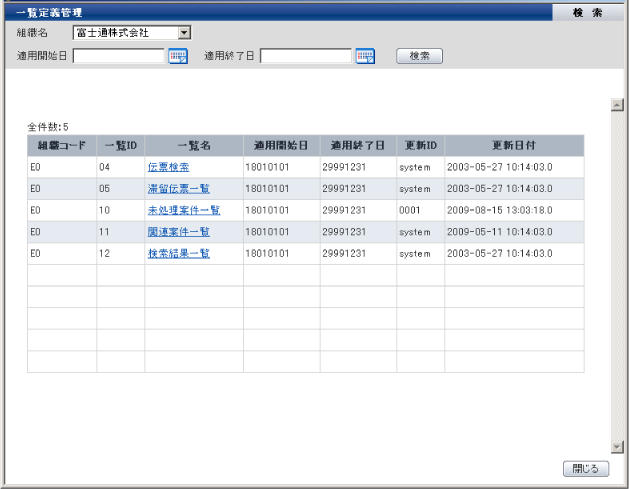This screenshot has width=629, height=489.
Task: Click the 全件数:5 count label
Action: coord(48,127)
